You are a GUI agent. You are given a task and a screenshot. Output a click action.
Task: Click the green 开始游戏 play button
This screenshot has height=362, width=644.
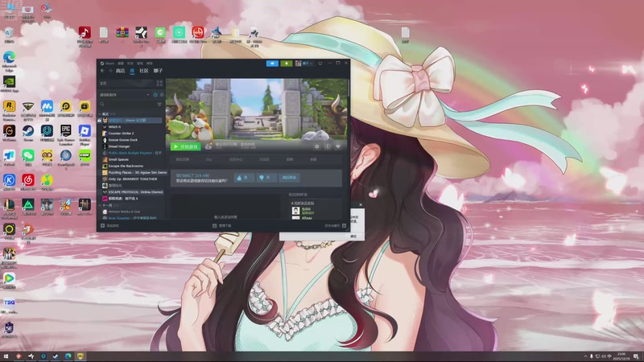click(x=186, y=146)
